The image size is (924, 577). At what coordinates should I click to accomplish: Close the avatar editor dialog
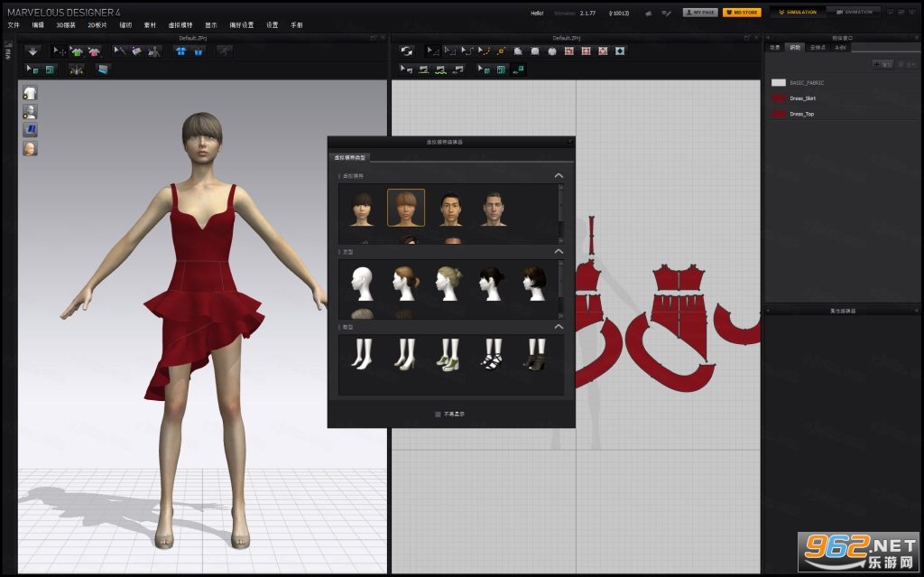pyautogui.click(x=570, y=142)
